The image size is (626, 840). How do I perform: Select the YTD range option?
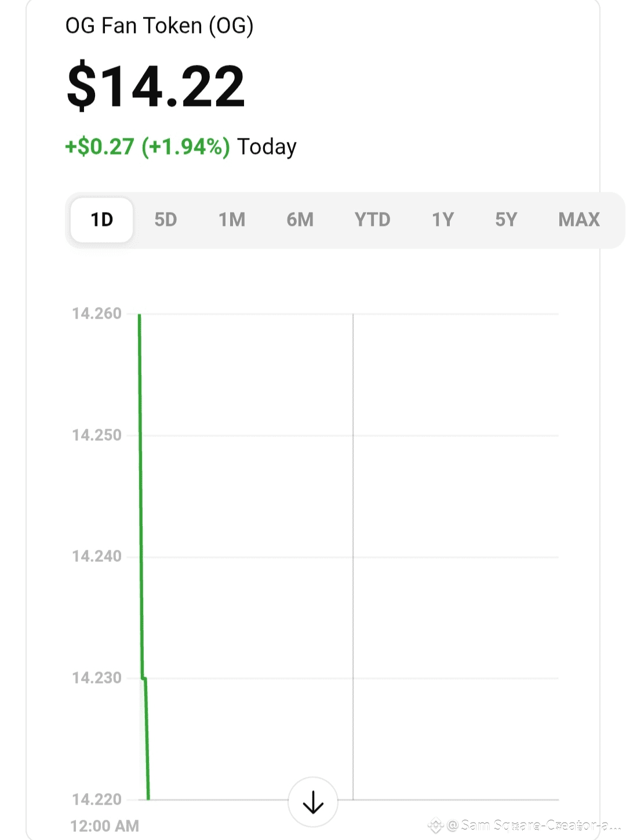point(373,220)
